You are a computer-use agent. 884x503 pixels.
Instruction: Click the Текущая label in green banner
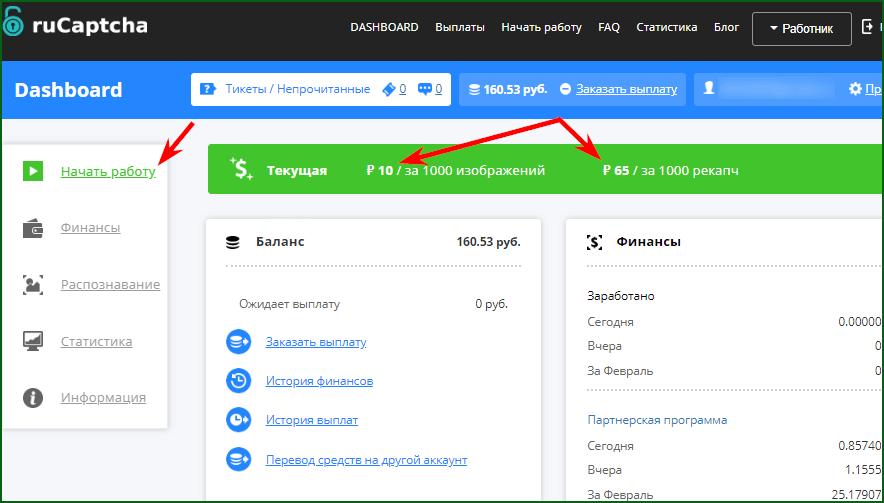pos(297,171)
